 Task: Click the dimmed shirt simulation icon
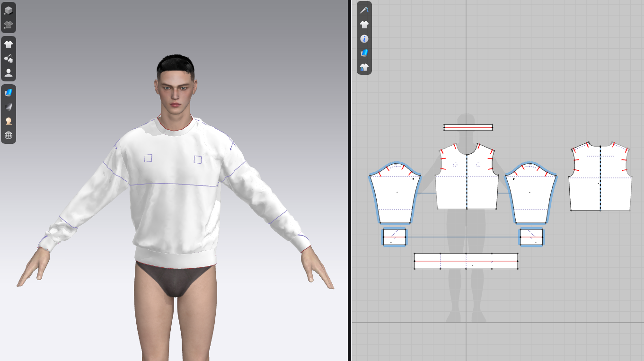[x=9, y=25]
